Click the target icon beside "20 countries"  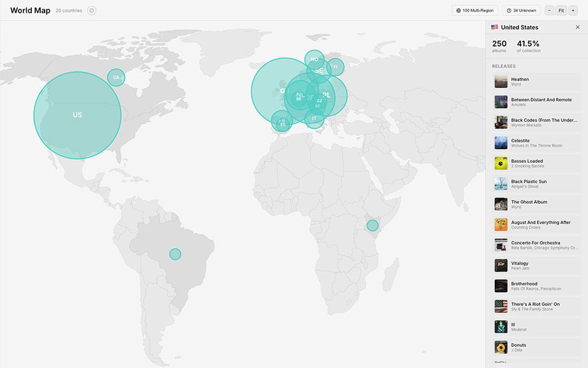tap(91, 10)
